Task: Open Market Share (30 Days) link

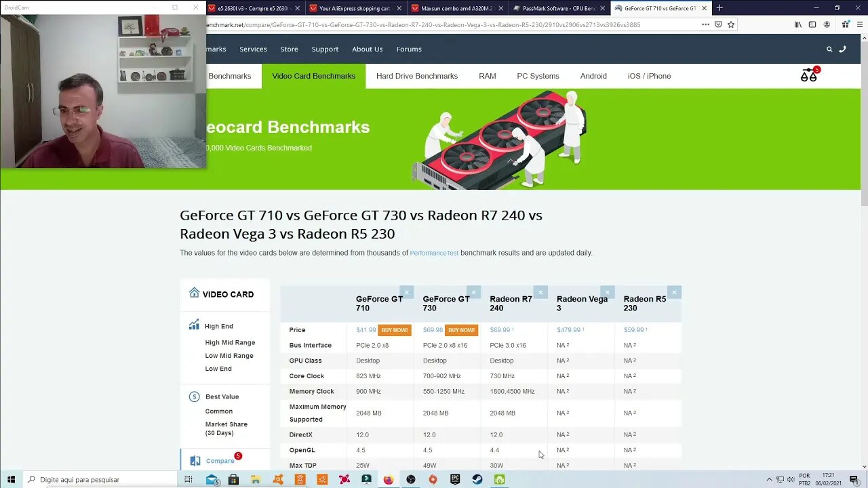Action: (226, 428)
